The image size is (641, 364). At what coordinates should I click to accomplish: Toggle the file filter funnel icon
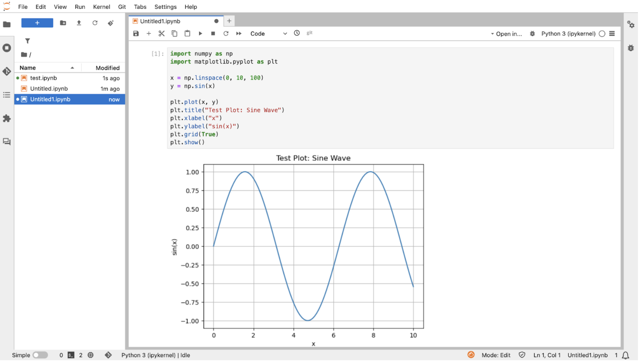(28, 41)
